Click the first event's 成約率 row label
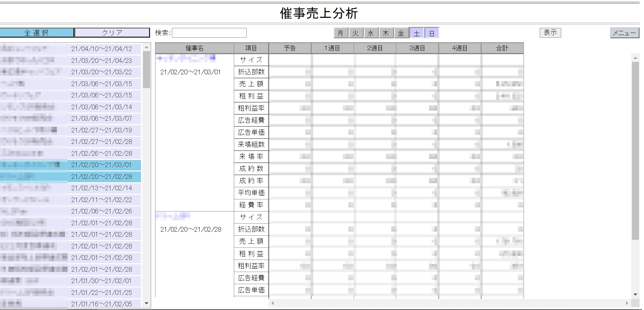This screenshot has height=310, width=644. [x=251, y=181]
